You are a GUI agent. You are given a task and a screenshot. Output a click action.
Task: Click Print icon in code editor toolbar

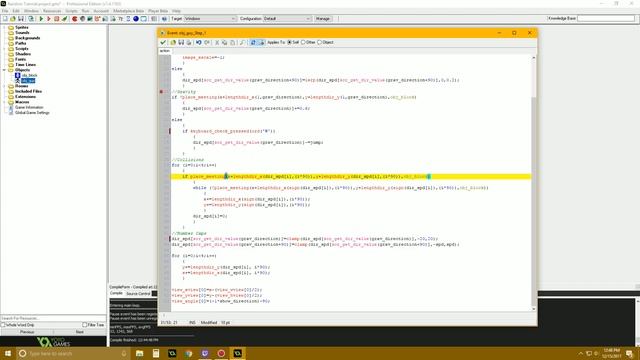pos(189,42)
